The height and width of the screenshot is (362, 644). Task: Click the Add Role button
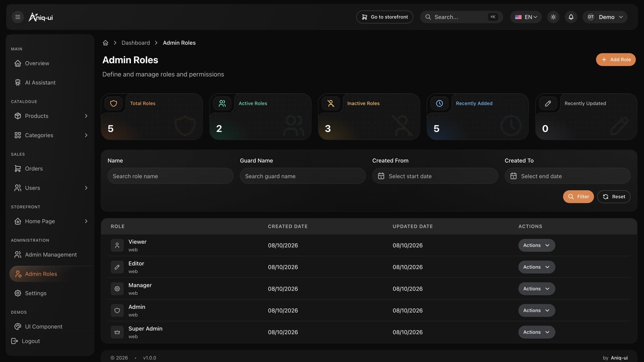pyautogui.click(x=616, y=60)
